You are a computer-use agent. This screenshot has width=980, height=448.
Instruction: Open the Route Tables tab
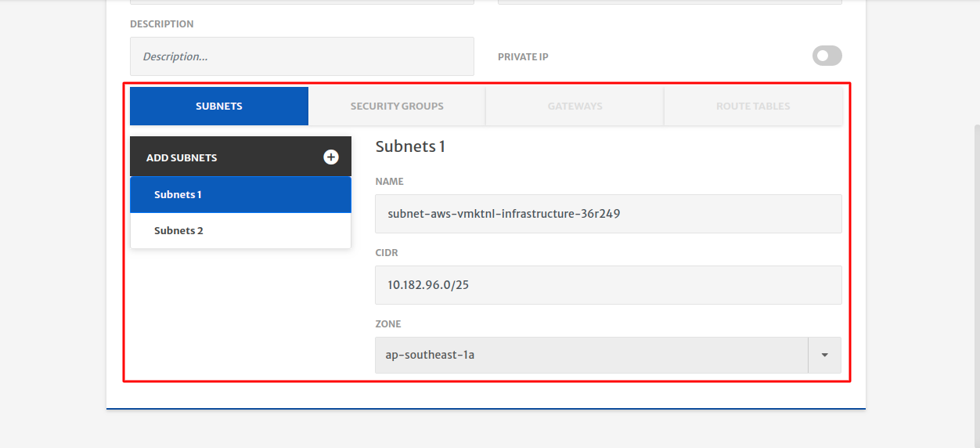coord(753,107)
